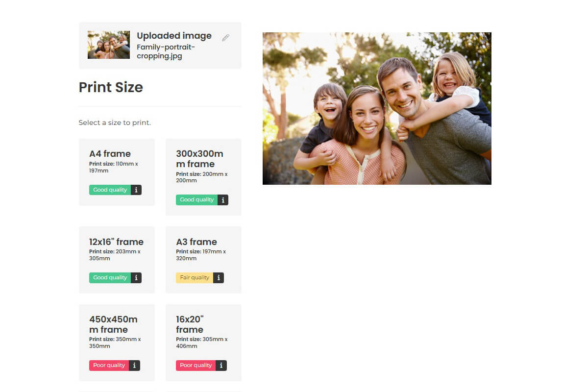Click Good quality badge on 12x16" frame
Viewport: 588px width, 392px height.
coord(110,278)
